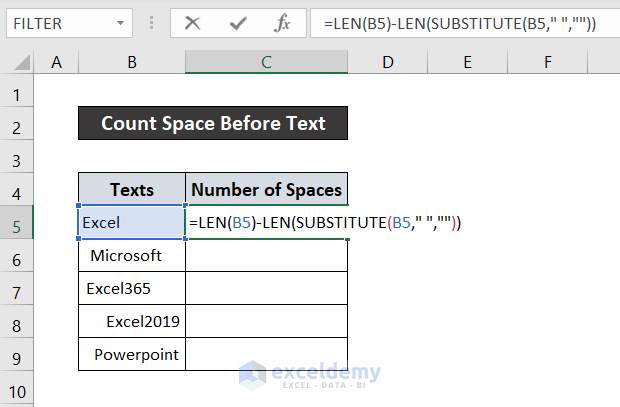
Task: Select column B header
Action: [x=131, y=63]
